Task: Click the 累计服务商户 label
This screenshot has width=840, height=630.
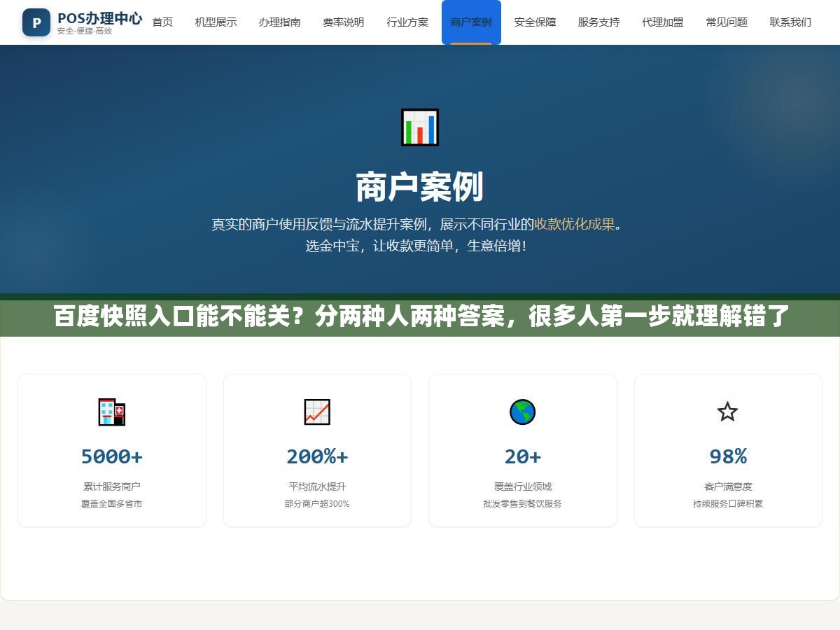Action: [112, 486]
